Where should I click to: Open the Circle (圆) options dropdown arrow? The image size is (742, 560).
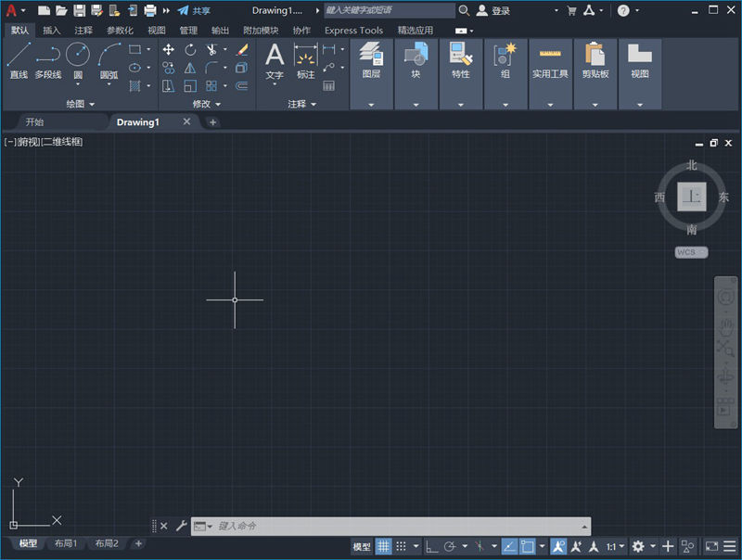coord(78,84)
